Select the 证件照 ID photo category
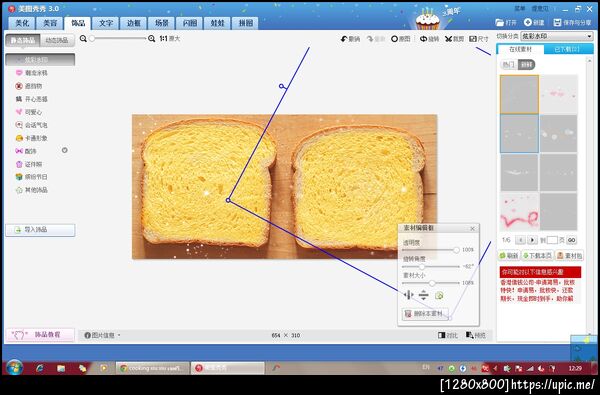The height and width of the screenshot is (395, 600). click(29, 164)
